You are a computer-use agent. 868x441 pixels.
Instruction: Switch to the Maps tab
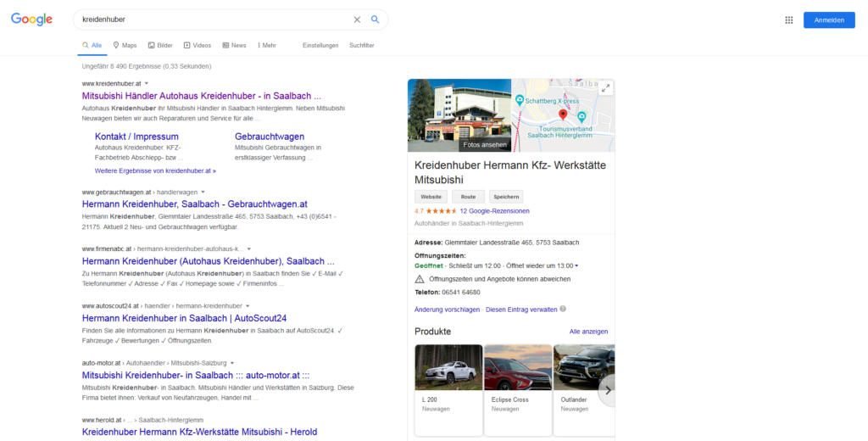click(x=125, y=46)
